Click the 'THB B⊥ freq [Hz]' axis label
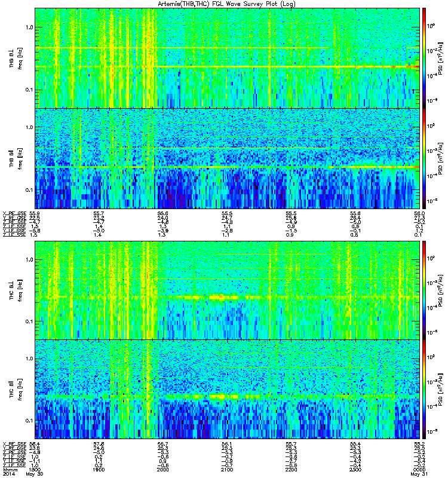The height and width of the screenshot is (478, 448). (16, 59)
